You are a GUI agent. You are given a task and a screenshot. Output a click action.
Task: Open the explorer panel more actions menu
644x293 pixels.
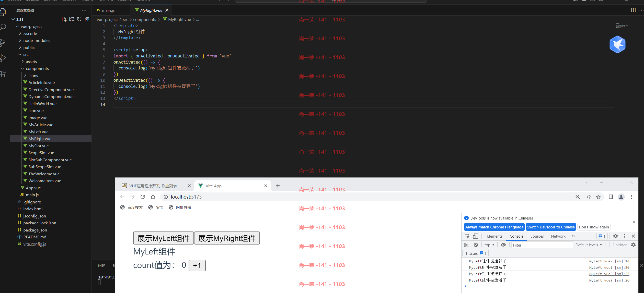point(84,10)
